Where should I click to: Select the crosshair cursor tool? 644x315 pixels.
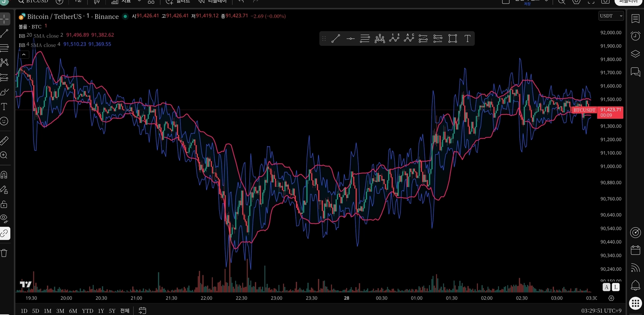(x=5, y=19)
